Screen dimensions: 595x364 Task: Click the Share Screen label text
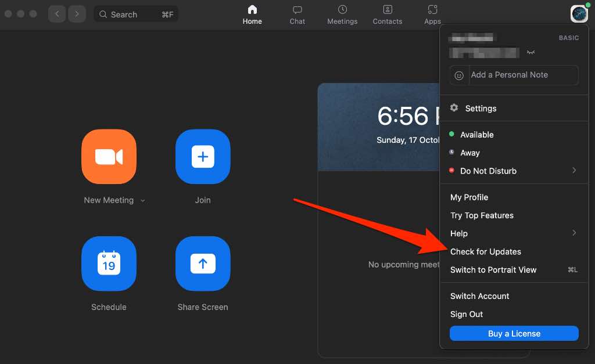(203, 307)
